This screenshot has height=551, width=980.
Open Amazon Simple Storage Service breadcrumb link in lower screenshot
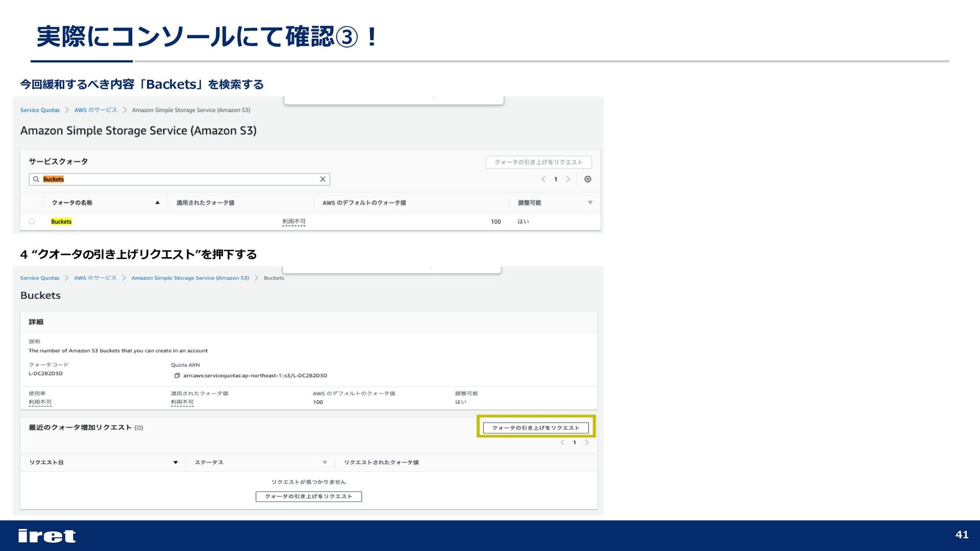(x=190, y=278)
